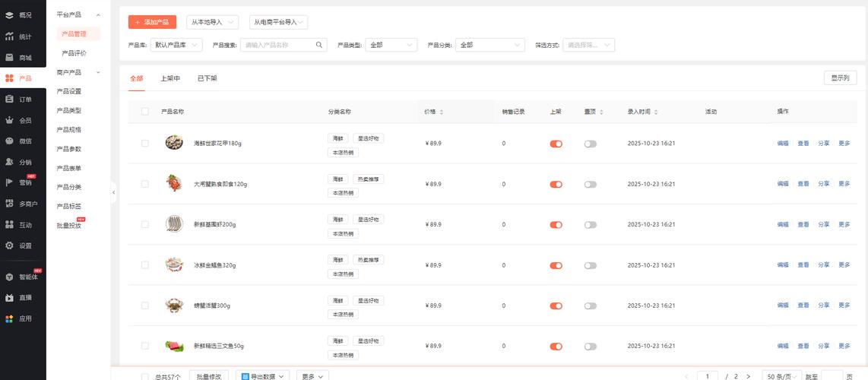Image resolution: width=868 pixels, height=380 pixels.
Task: Switch to the 上架中 tab
Action: 170,78
